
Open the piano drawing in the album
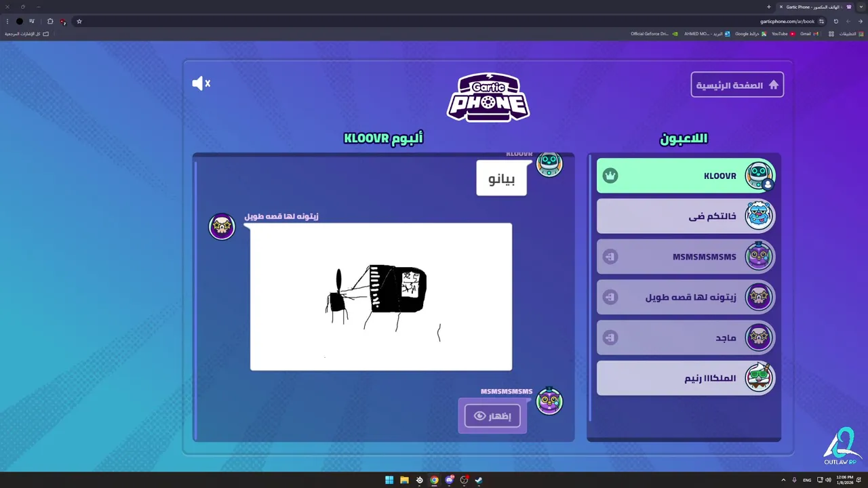381,297
